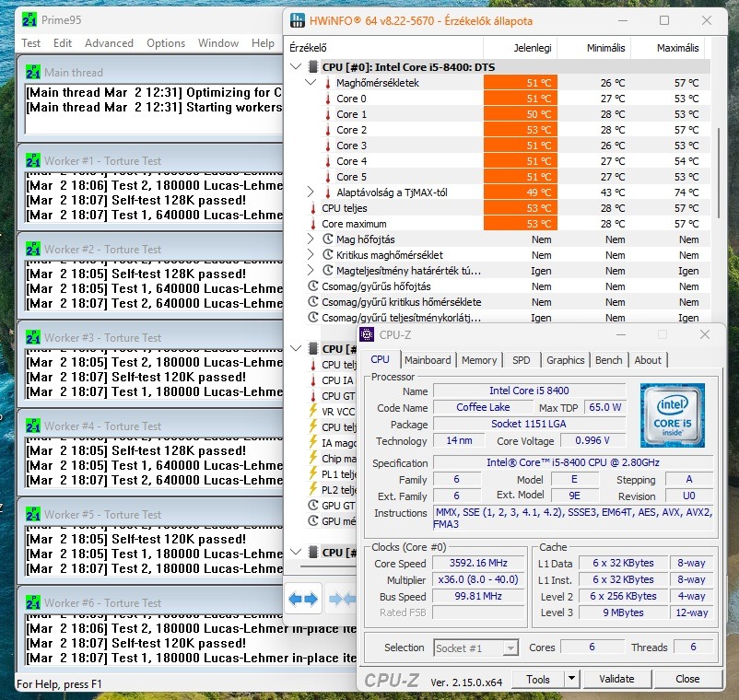Switch to the About tab in CPU-Z

(648, 360)
